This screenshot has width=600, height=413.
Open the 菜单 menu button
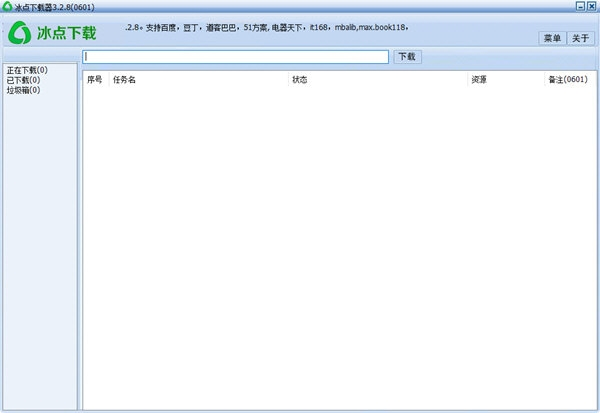[x=552, y=38]
